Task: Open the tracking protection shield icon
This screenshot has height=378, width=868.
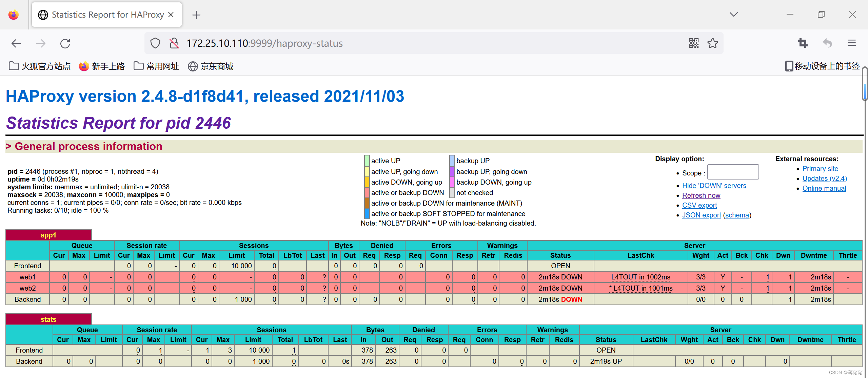Action: tap(155, 43)
